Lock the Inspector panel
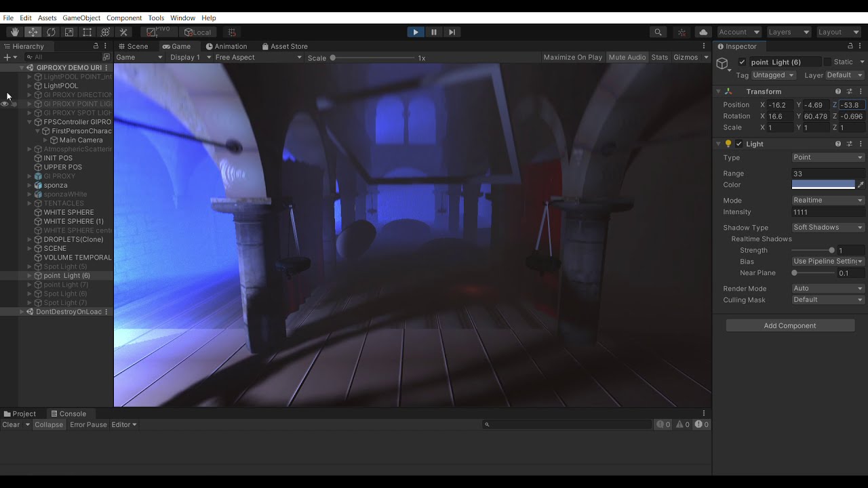The width and height of the screenshot is (868, 488). 850,46
